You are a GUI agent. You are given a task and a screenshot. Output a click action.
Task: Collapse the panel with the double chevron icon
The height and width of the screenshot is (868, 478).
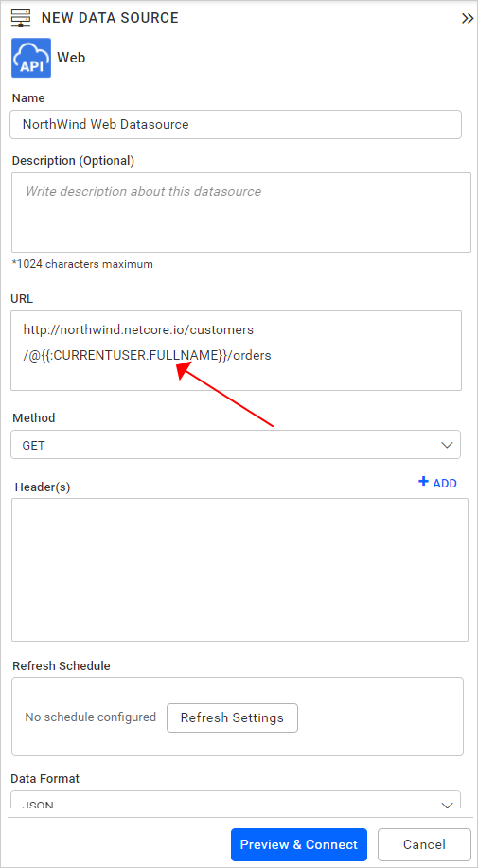(468, 19)
